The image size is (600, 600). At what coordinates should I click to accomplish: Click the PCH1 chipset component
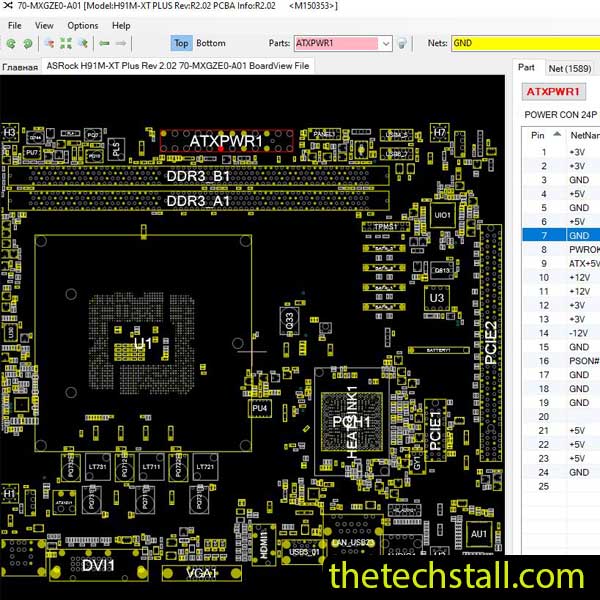tap(351, 422)
